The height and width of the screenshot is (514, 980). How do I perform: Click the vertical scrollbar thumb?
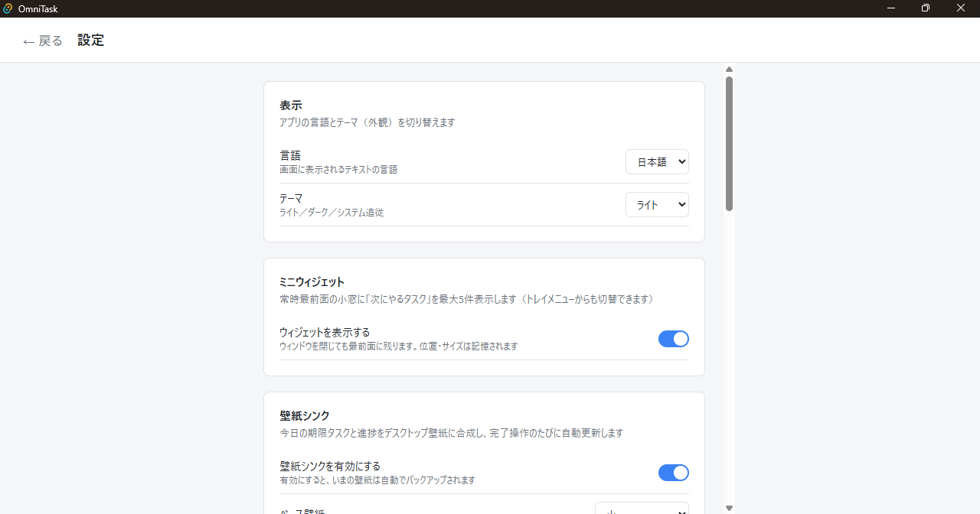pos(729,143)
